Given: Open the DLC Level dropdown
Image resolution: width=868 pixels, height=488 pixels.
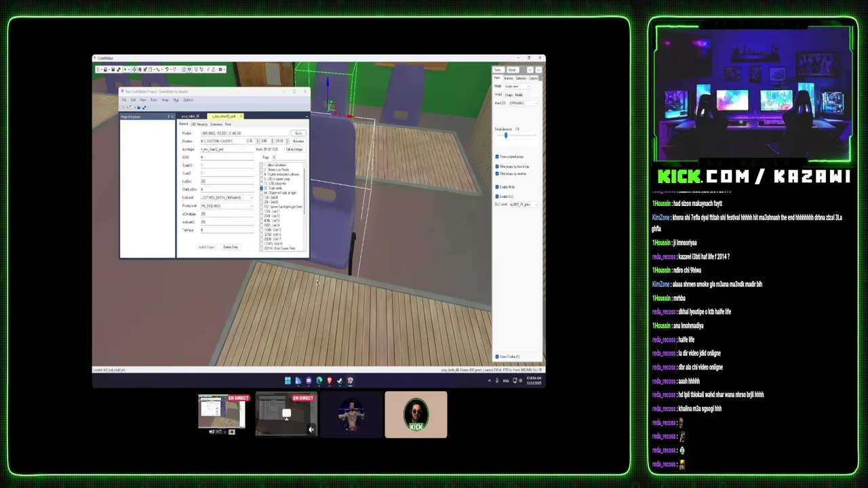Looking at the screenshot, I should pyautogui.click(x=524, y=204).
